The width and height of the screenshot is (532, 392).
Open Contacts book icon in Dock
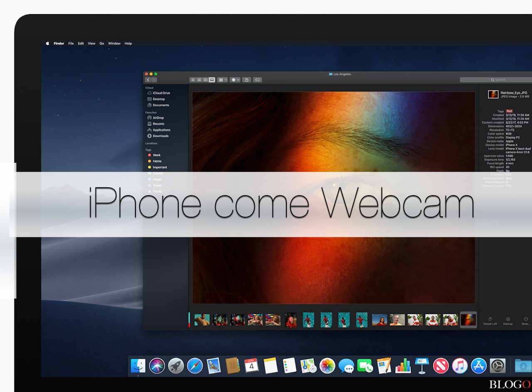click(233, 366)
